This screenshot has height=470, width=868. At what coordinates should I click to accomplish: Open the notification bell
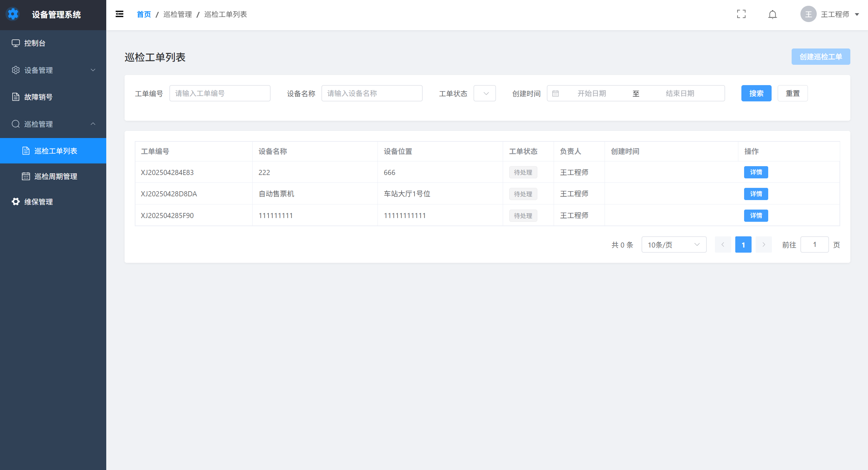click(x=773, y=14)
